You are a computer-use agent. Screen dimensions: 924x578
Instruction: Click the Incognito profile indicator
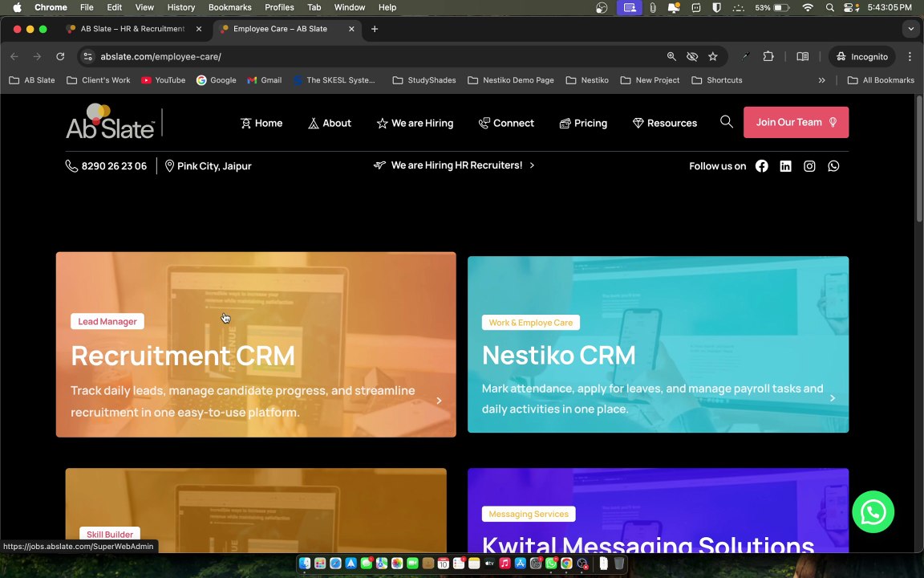(x=862, y=57)
